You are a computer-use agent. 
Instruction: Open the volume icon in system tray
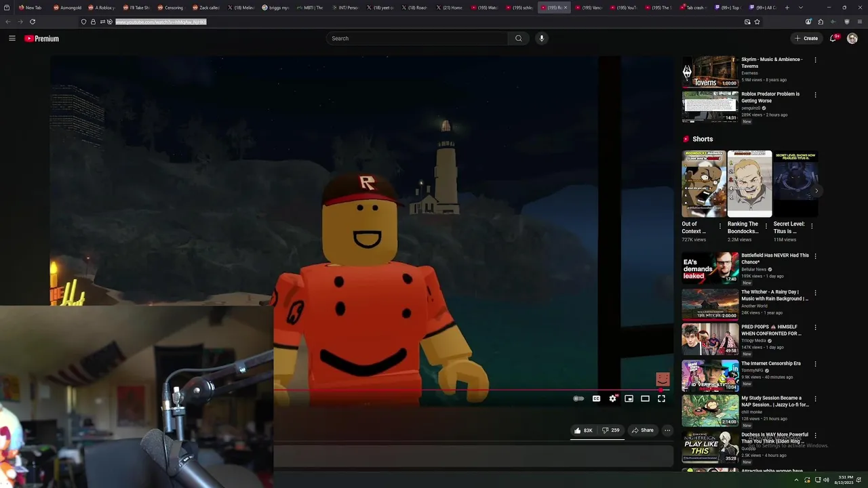coord(826,480)
